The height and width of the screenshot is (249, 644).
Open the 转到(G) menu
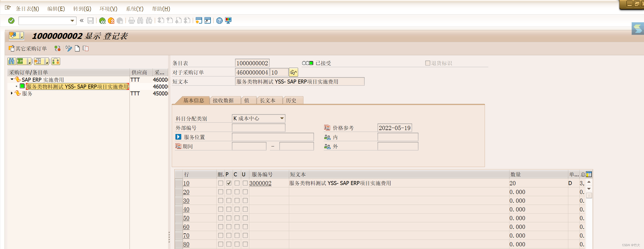82,9
